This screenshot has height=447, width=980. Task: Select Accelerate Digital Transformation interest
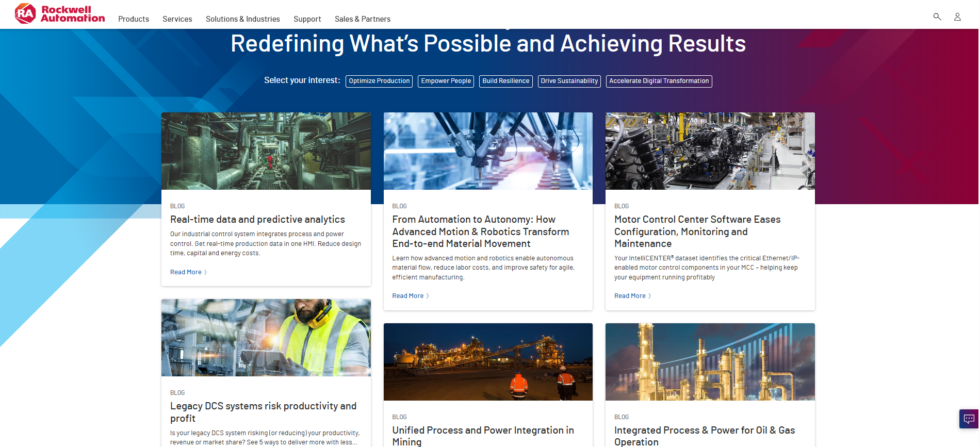point(659,81)
